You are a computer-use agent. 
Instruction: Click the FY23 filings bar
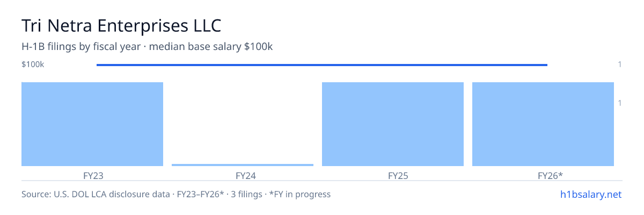point(92,124)
